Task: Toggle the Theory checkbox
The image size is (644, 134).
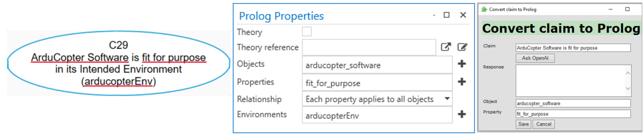Action: click(307, 31)
